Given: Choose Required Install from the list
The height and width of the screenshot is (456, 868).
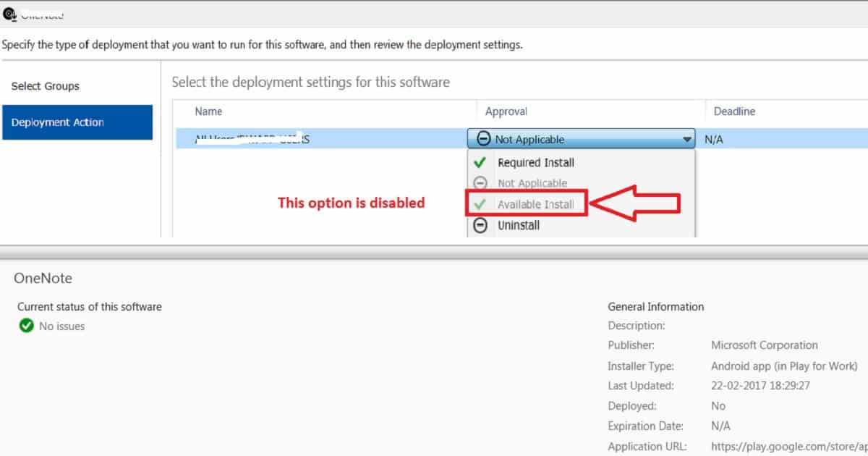Looking at the screenshot, I should [x=536, y=163].
